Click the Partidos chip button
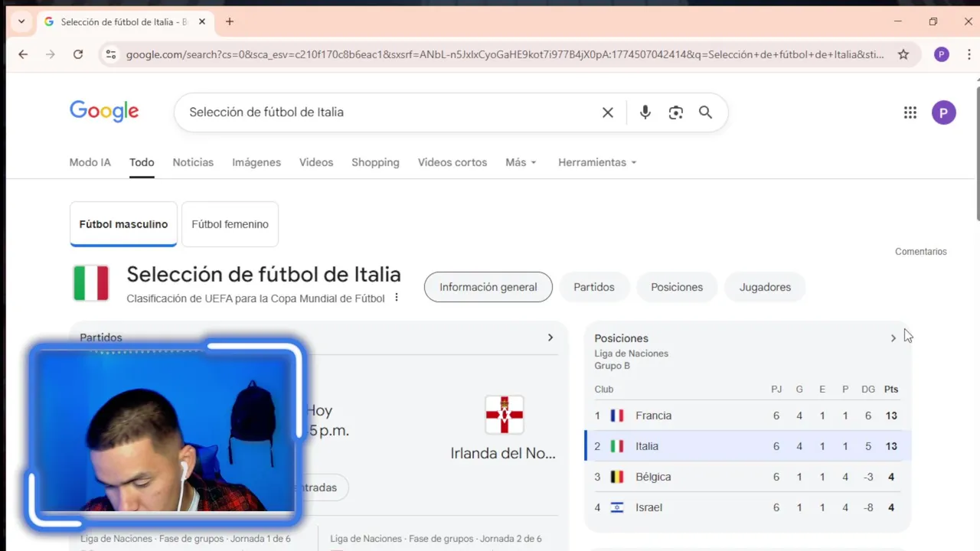This screenshot has width=980, height=551. click(594, 287)
